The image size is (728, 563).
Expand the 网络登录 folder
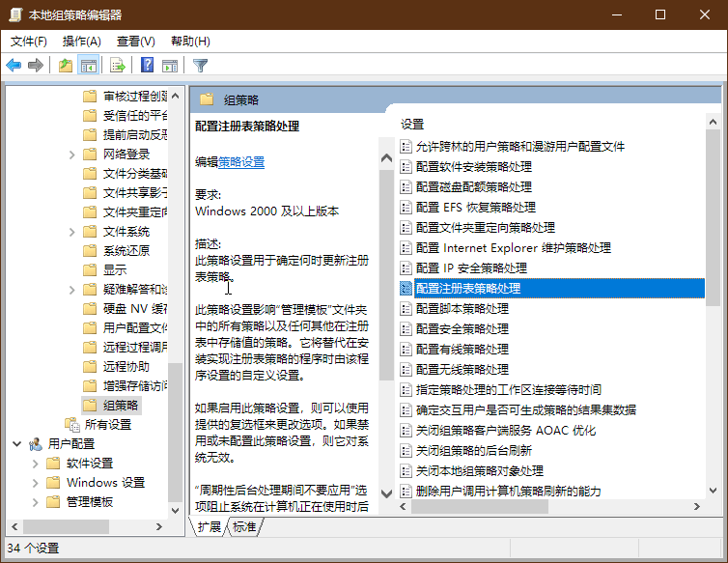pos(72,155)
